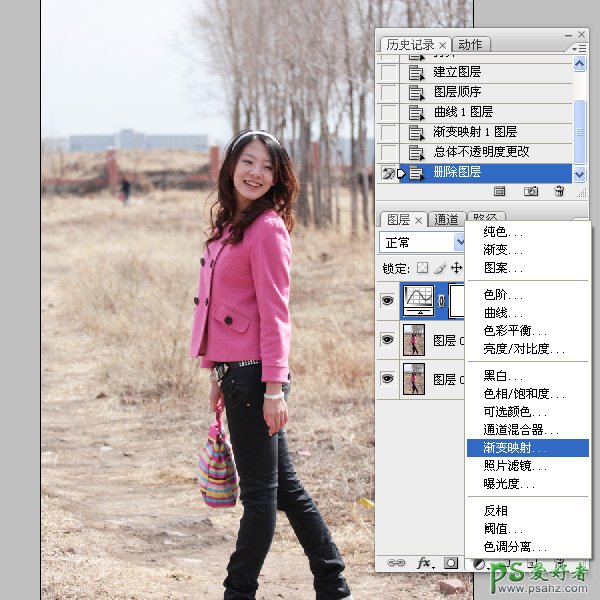600x600 pixels.
Task: Toggle lock position move icon
Action: pos(457,268)
